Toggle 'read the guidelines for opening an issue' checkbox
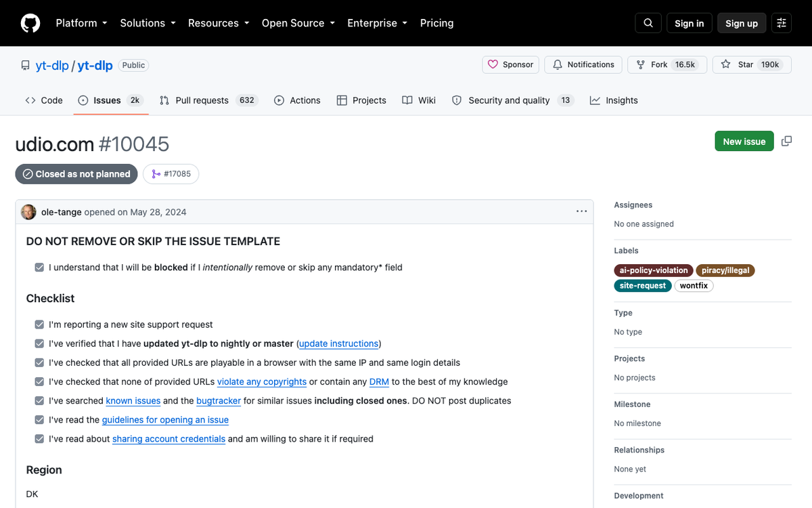812x508 pixels. click(39, 420)
